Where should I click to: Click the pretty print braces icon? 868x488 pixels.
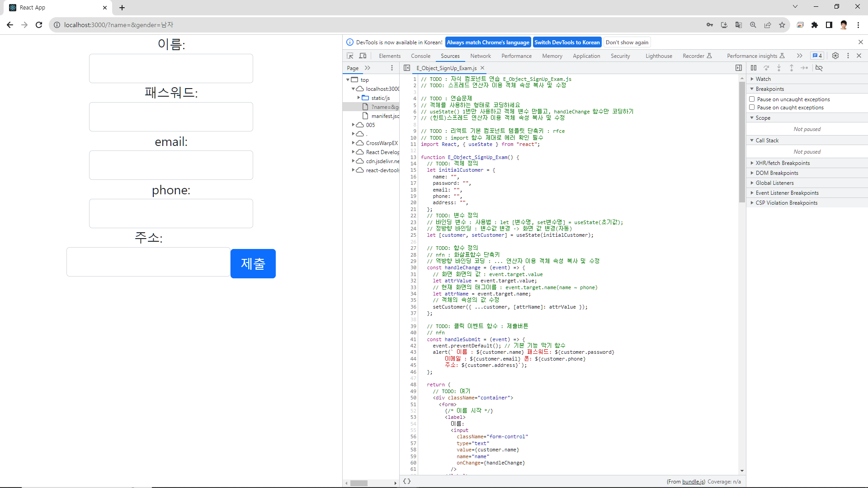[x=407, y=481]
